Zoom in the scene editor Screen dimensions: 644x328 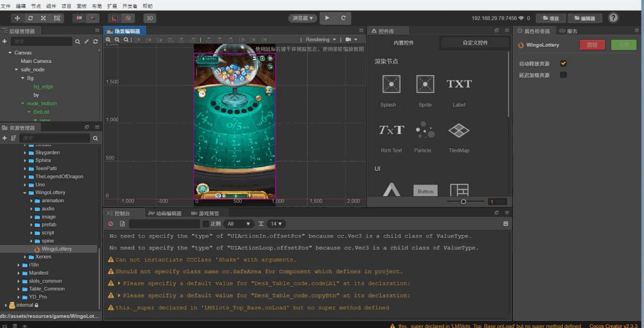tap(108, 40)
